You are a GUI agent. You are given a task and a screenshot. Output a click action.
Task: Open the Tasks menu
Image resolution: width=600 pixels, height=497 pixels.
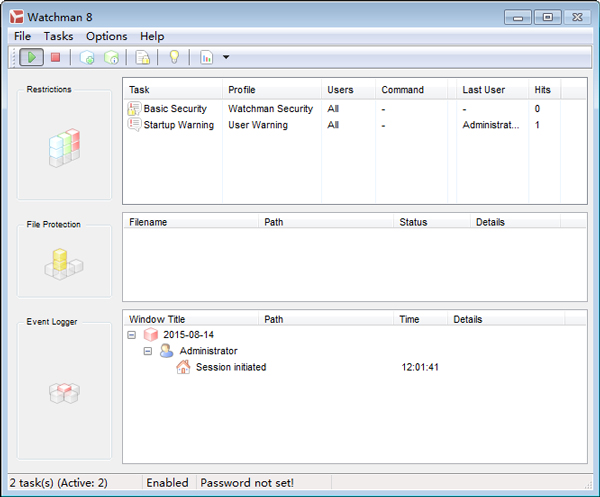pyautogui.click(x=58, y=36)
